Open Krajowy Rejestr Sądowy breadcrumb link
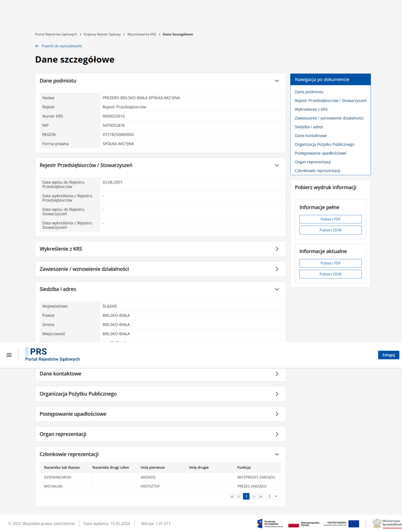Viewport: 402px width, 532px height. (x=102, y=34)
